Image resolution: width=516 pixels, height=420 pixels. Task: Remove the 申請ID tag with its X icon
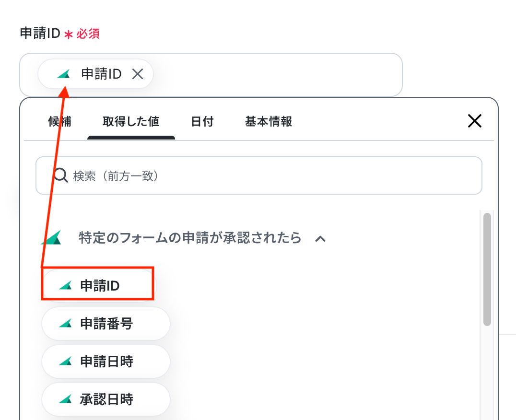tap(138, 74)
